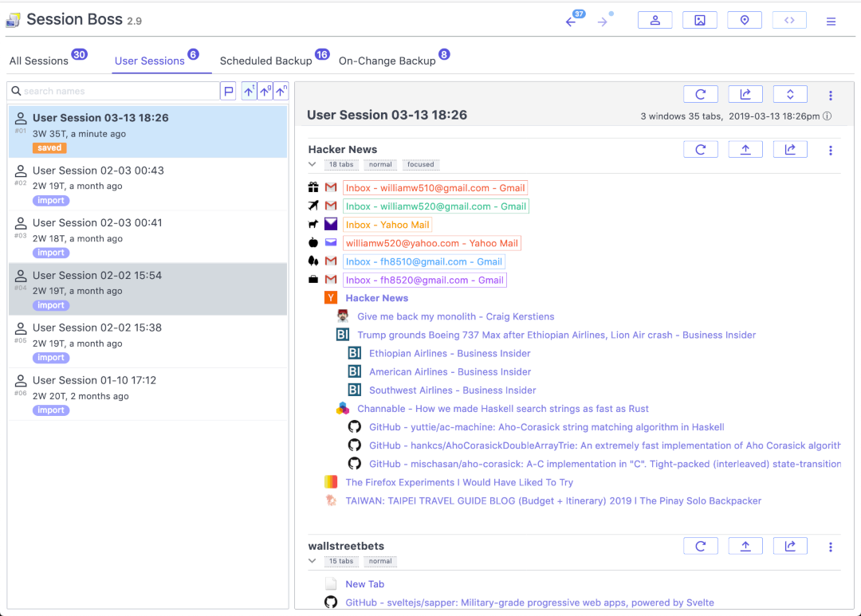
Task: Sort sessions by time arrow icon
Action: (x=250, y=91)
